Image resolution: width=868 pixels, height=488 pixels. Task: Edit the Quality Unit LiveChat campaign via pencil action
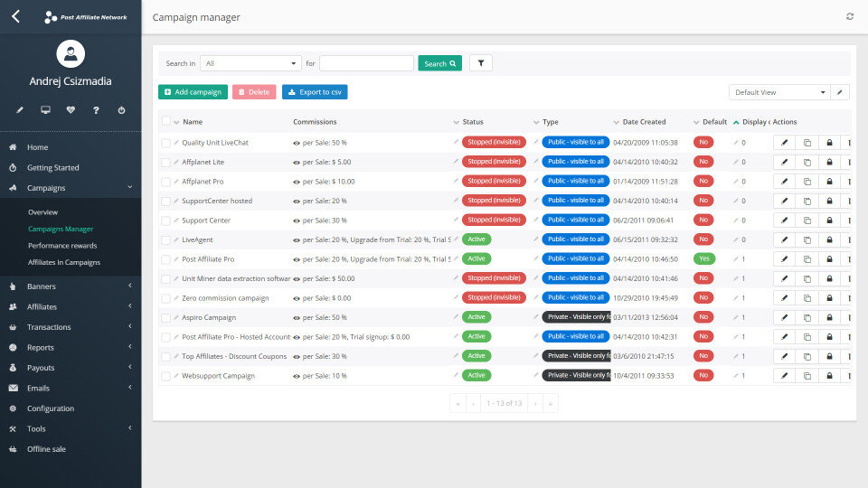point(784,143)
